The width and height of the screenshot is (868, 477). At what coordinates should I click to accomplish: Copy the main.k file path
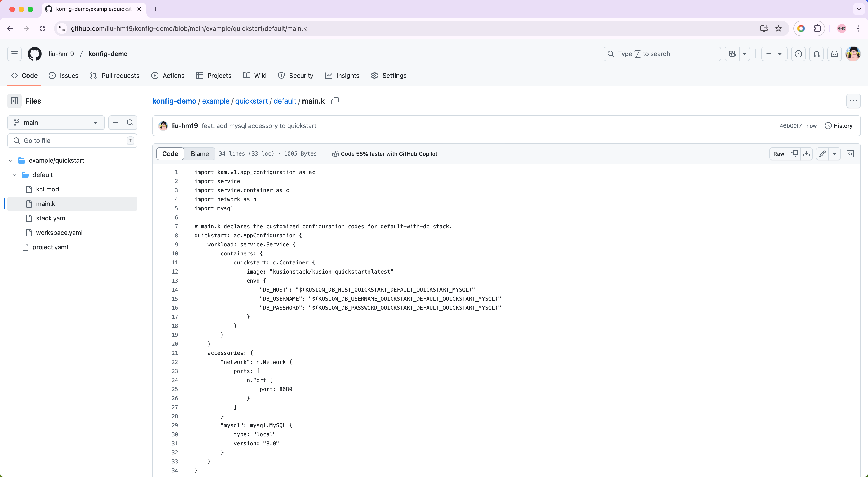point(335,101)
